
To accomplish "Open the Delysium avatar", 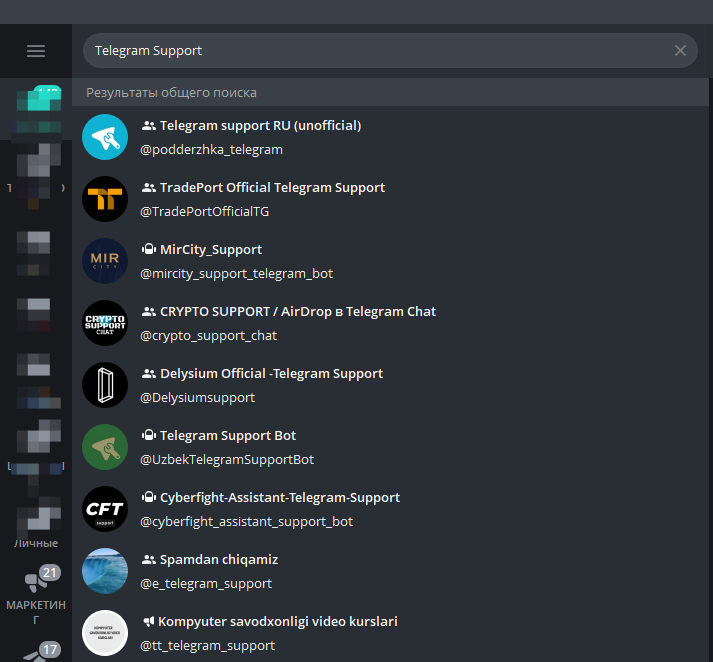I will (105, 385).
